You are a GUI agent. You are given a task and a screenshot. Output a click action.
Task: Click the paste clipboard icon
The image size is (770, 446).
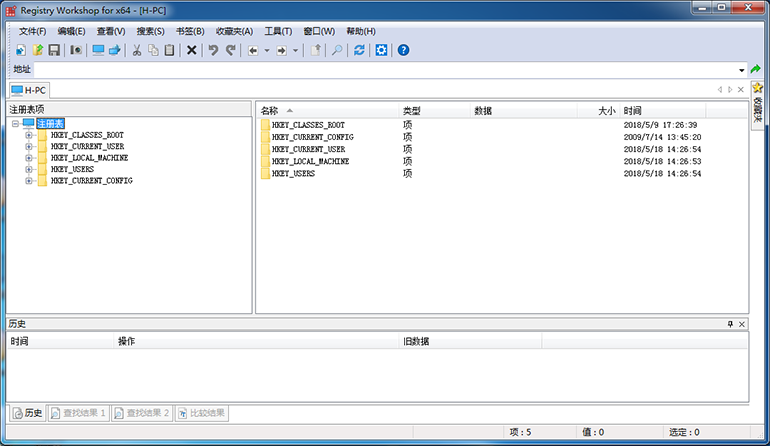coord(169,50)
